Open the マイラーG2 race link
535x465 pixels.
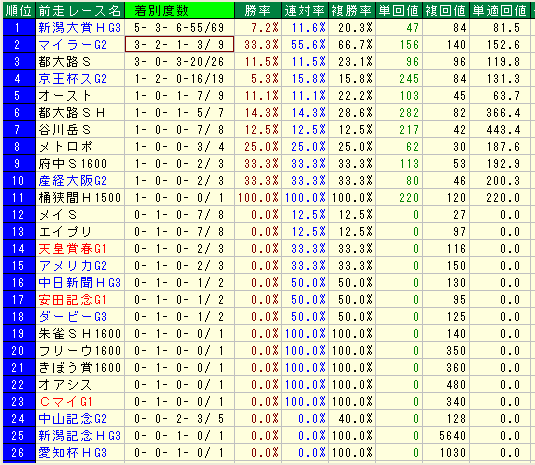click(72, 45)
